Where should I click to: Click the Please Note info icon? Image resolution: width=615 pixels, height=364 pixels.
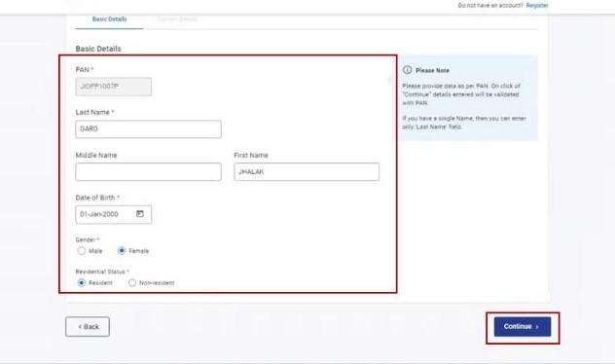[407, 70]
